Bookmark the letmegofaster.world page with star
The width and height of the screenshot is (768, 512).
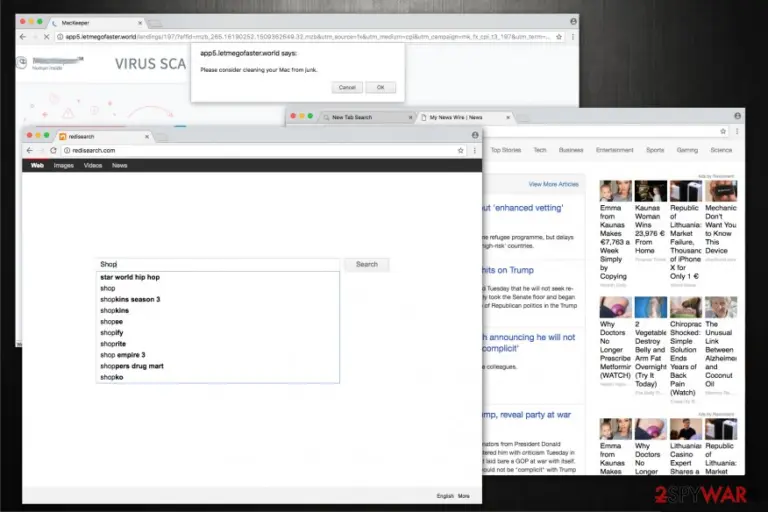tap(559, 37)
